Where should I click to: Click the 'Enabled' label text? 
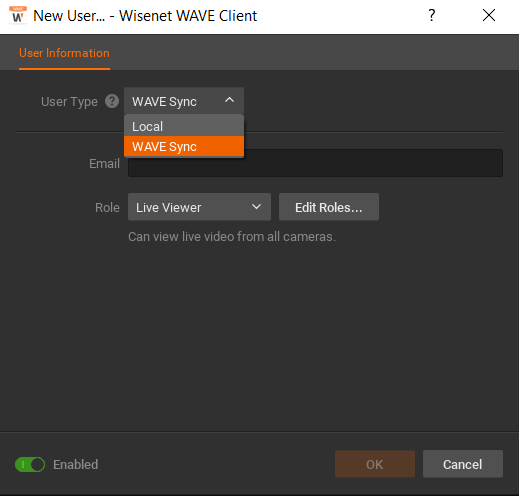point(76,464)
